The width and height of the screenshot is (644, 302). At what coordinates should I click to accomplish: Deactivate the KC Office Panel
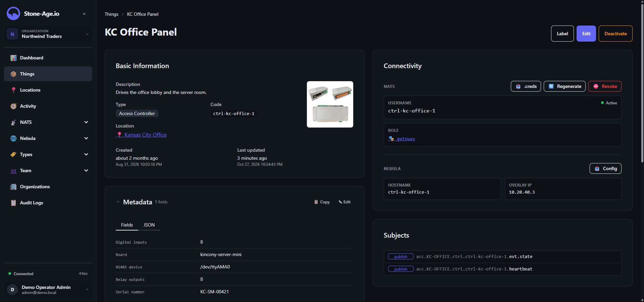click(615, 34)
